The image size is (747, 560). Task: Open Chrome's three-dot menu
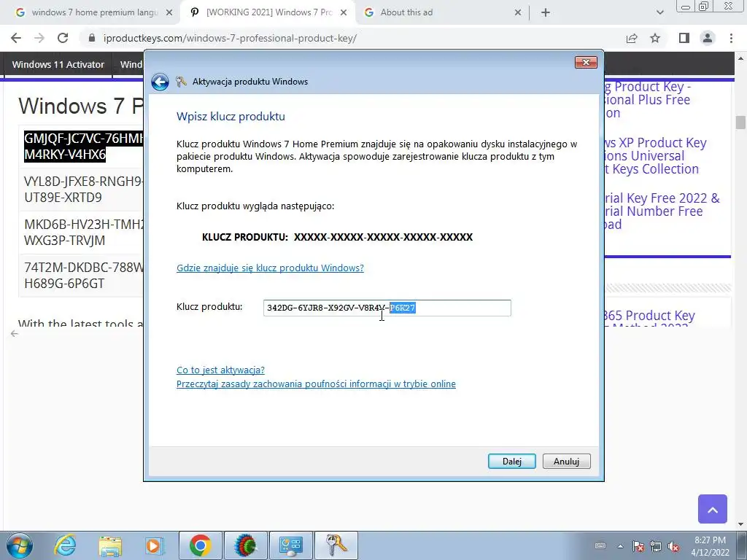pyautogui.click(x=731, y=38)
